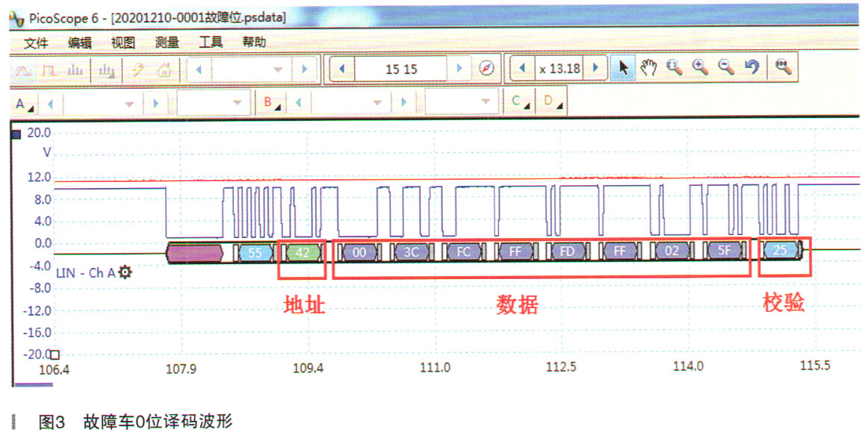Decrease horizontal zoom factor arrow
Image resolution: width=868 pixels, height=438 pixels.
522,68
